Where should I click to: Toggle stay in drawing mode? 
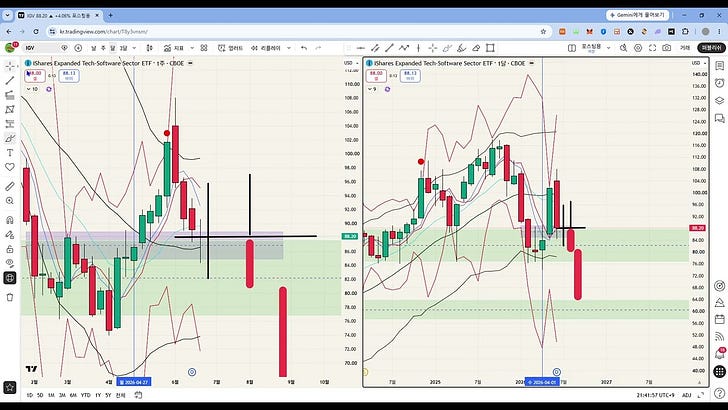point(10,234)
